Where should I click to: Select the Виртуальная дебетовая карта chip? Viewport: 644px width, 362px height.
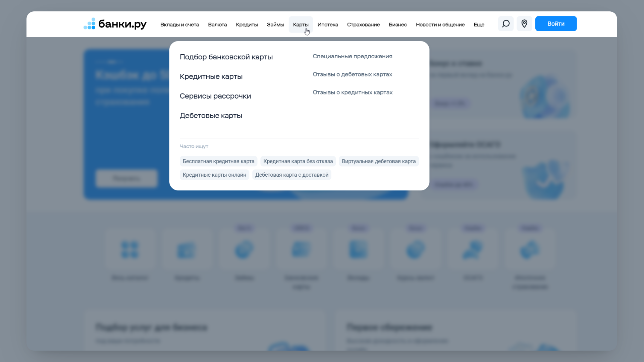[x=378, y=161]
